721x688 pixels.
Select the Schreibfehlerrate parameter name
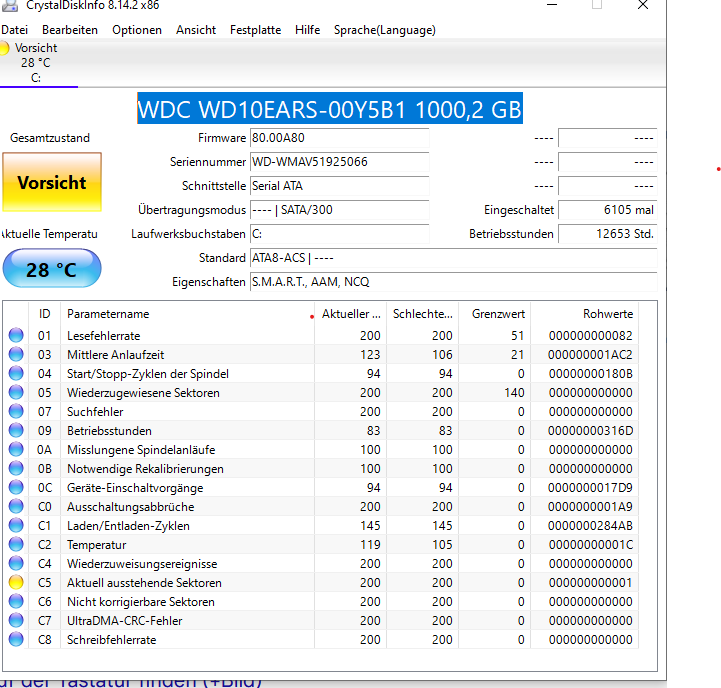[111, 640]
